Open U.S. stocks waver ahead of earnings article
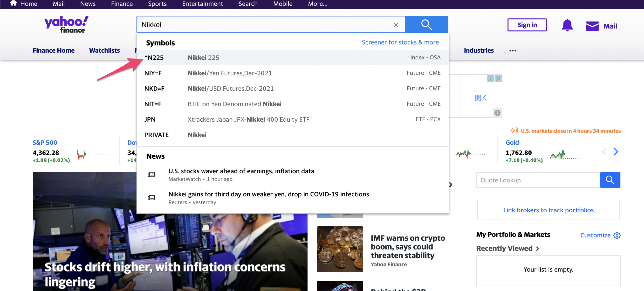The width and height of the screenshot is (644, 291). click(x=241, y=171)
